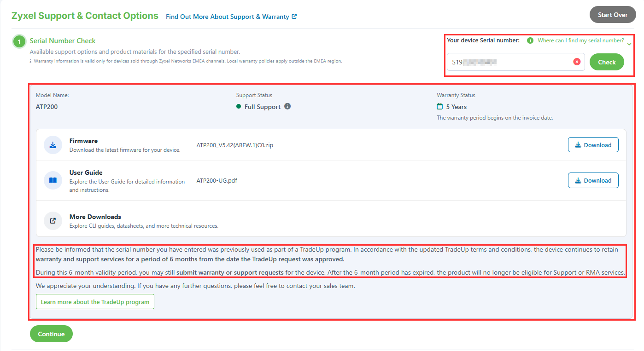Click the ATP200 model name text
Viewport: 644px width, 351px height.
pyautogui.click(x=47, y=107)
